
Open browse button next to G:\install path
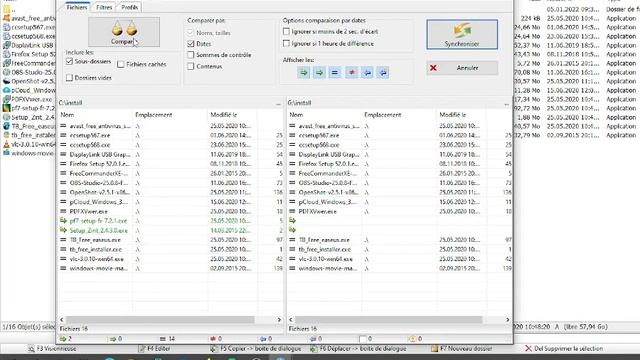click(x=507, y=103)
